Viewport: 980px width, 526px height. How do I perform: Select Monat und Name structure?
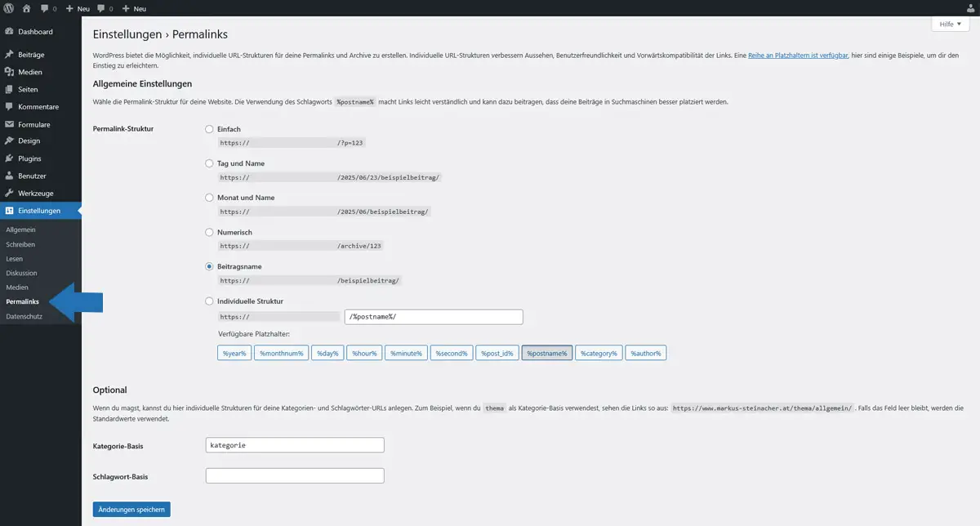[x=209, y=198]
